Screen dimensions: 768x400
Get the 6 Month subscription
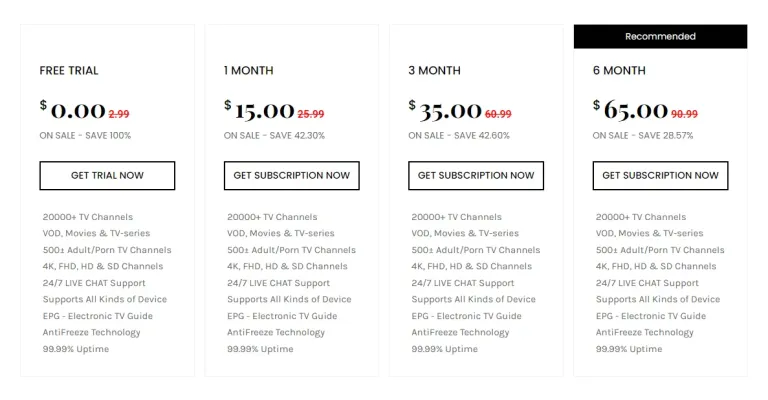point(660,175)
